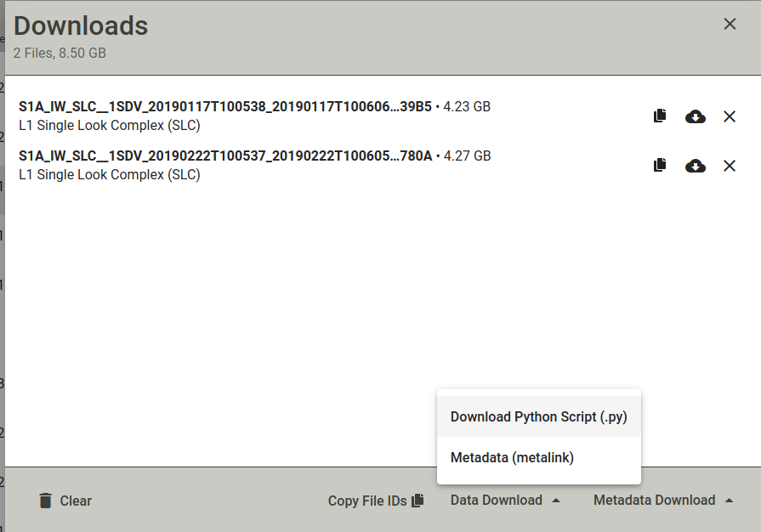Click the trash icon next to Clear
This screenshot has height=532, width=761.
[45, 501]
